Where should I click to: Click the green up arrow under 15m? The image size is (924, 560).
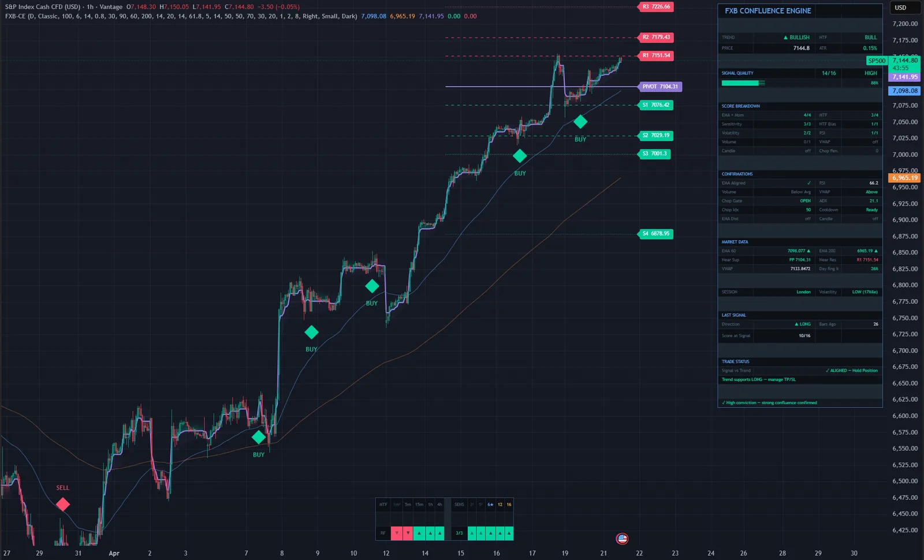coord(419,533)
